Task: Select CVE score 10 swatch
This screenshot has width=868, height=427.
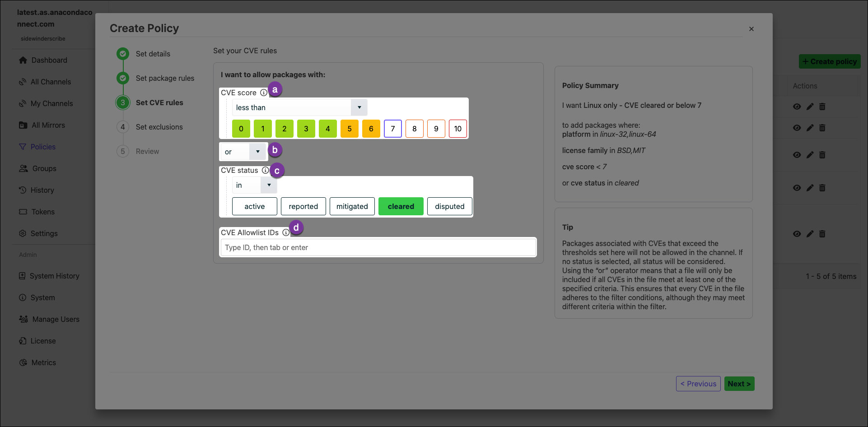Action: 458,129
